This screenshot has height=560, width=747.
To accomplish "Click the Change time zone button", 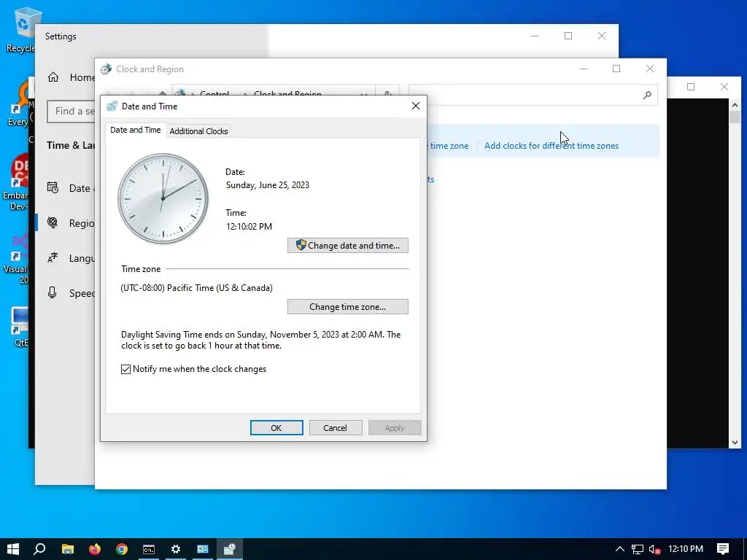I will coord(348,307).
